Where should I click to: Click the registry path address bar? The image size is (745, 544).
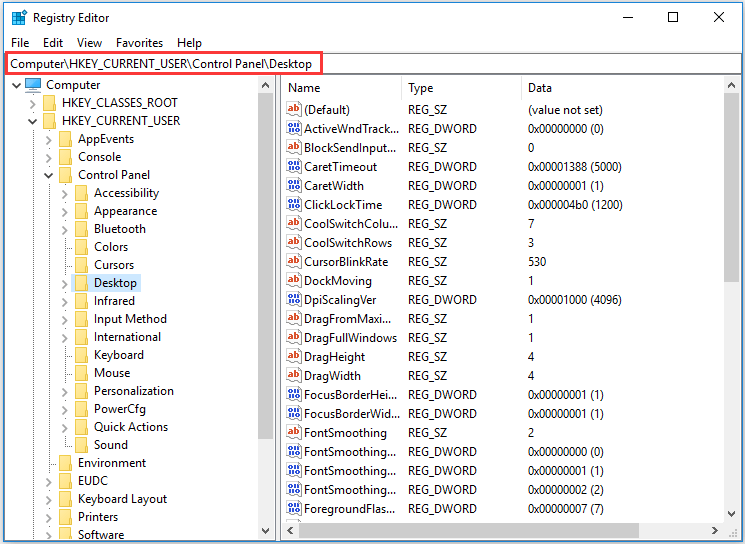click(372, 64)
